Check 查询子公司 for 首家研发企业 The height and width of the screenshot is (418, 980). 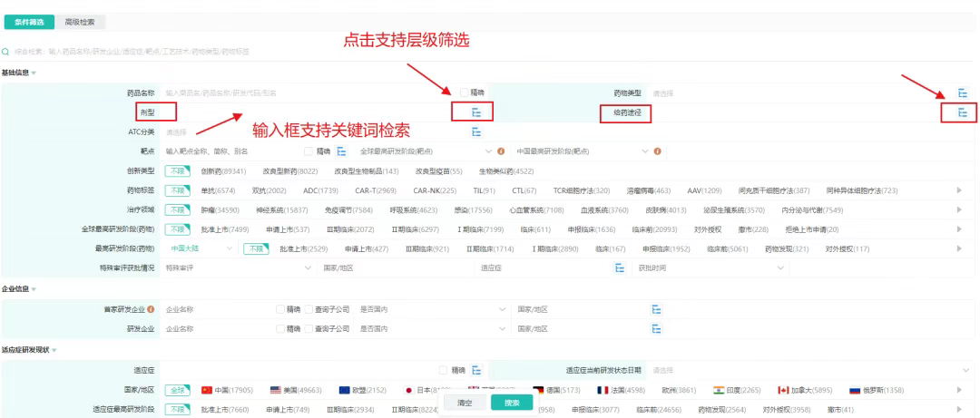click(309, 309)
